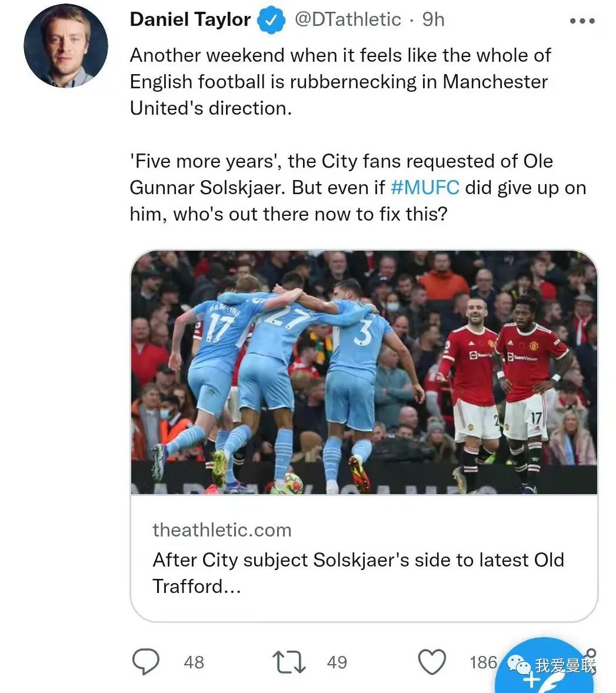Image resolution: width=616 pixels, height=693 pixels.
Task: Like the tweet with the heart icon
Action: [x=431, y=661]
